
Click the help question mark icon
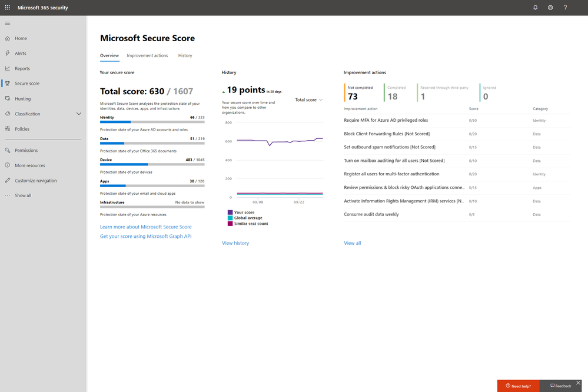click(x=565, y=8)
